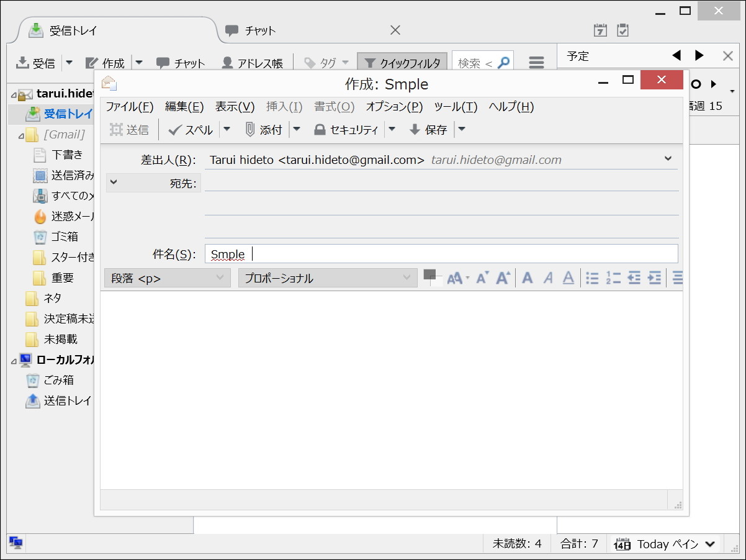
Task: Toggle the クイックフィルタ button
Action: (x=402, y=63)
